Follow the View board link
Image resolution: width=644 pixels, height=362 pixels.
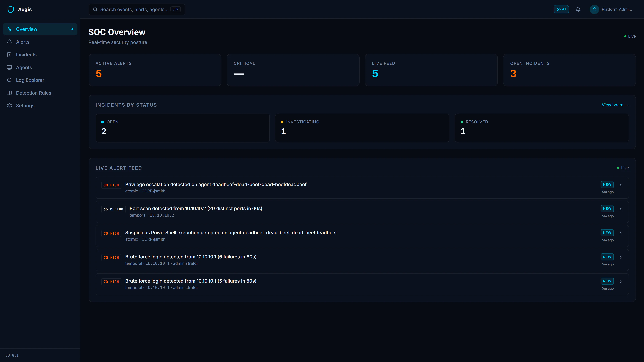pos(615,105)
